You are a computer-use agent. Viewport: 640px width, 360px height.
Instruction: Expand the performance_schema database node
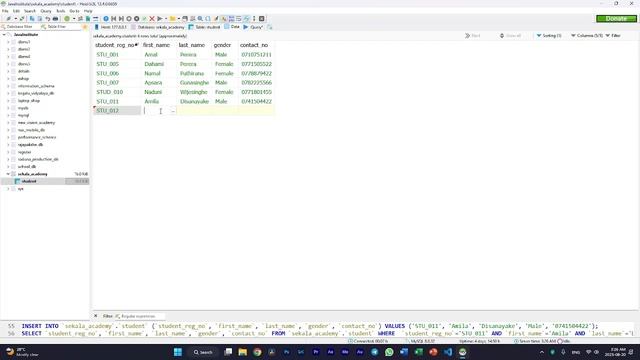click(8, 138)
